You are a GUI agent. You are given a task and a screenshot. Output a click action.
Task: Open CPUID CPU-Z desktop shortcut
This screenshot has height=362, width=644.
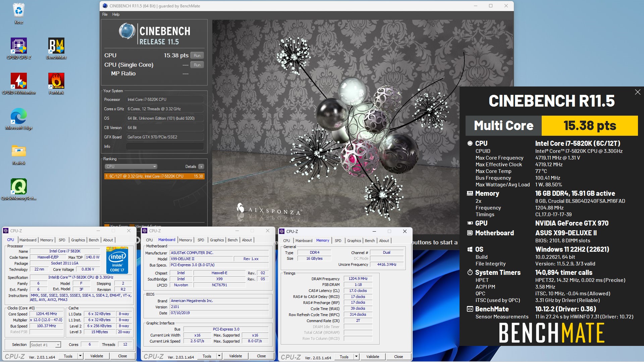[19, 49]
